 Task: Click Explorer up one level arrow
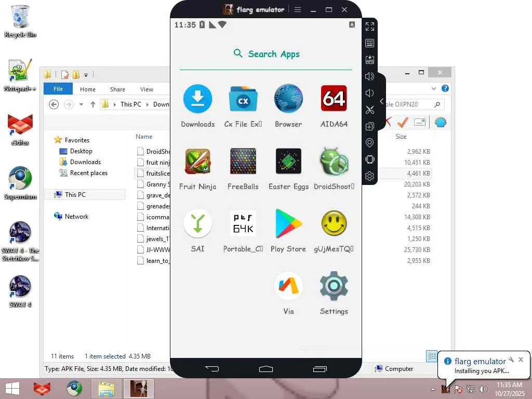pos(92,104)
